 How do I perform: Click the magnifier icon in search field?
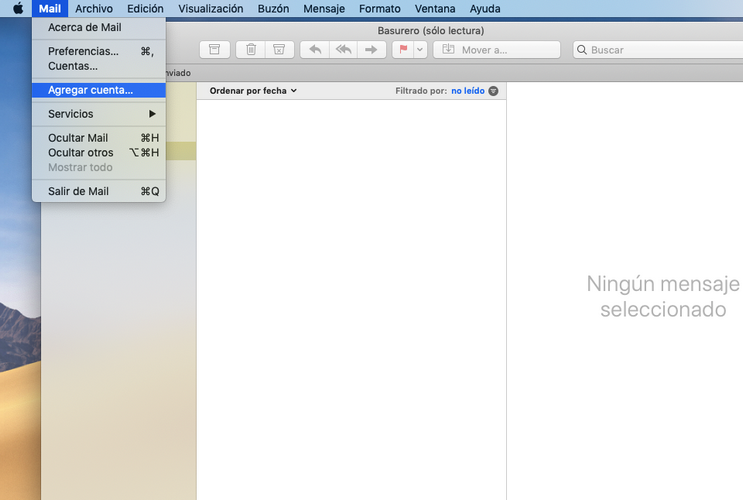[x=582, y=50]
